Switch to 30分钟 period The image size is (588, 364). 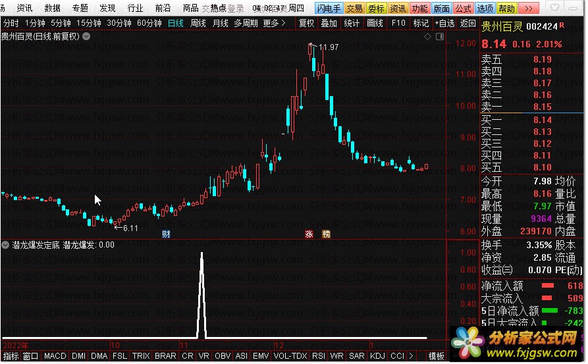pyautogui.click(x=119, y=23)
